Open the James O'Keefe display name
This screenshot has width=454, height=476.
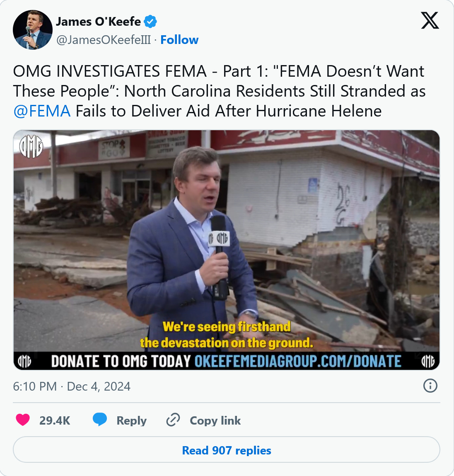(98, 22)
